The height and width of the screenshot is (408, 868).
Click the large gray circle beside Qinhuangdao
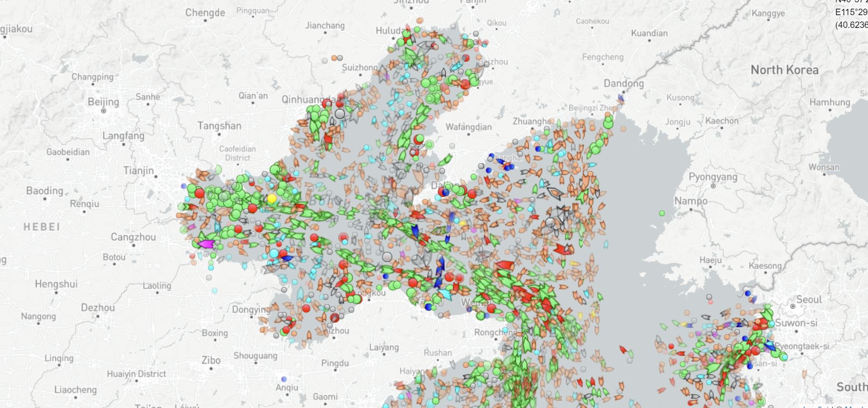[340, 114]
